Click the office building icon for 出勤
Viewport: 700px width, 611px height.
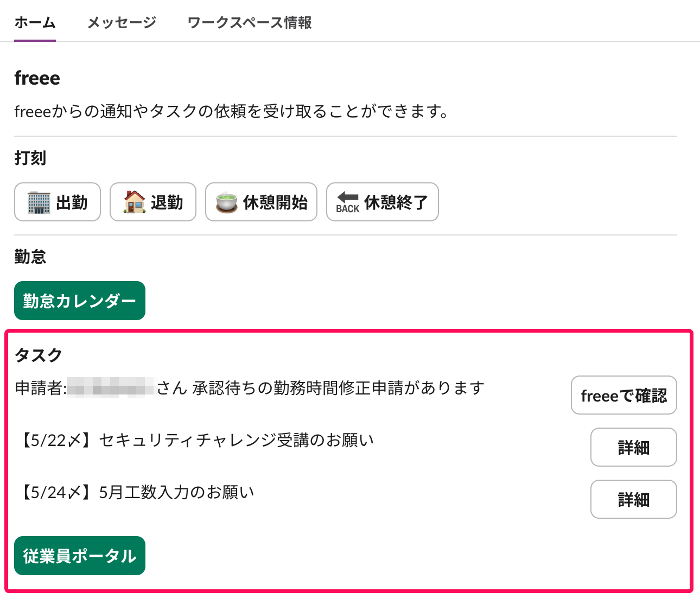39,202
